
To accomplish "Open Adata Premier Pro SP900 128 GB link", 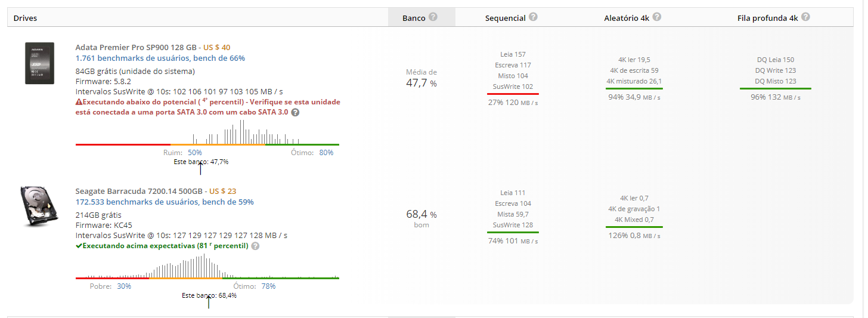I will 136,47.
